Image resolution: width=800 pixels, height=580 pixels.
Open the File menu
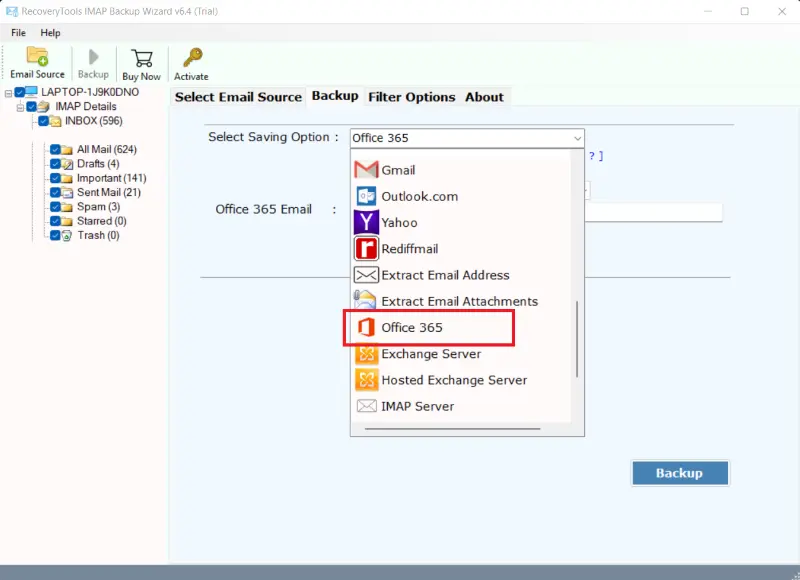click(x=18, y=33)
